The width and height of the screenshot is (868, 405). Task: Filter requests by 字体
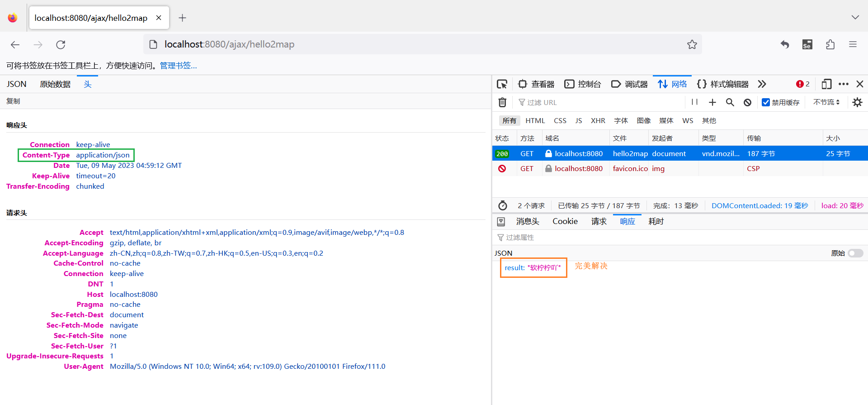621,120
